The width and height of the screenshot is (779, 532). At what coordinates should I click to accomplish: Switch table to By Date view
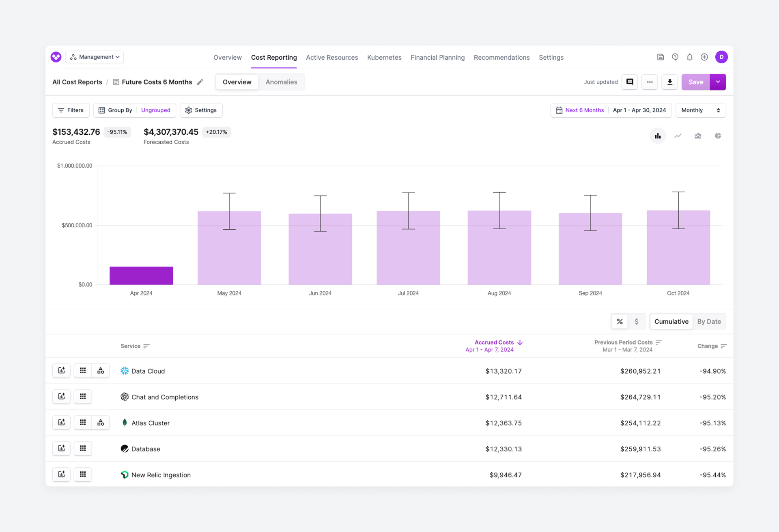point(709,321)
